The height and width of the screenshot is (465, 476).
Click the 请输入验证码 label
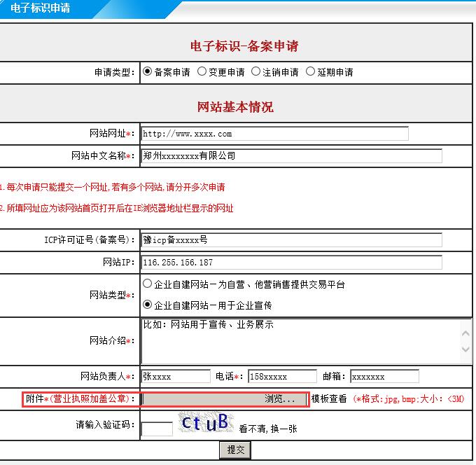[105, 424]
